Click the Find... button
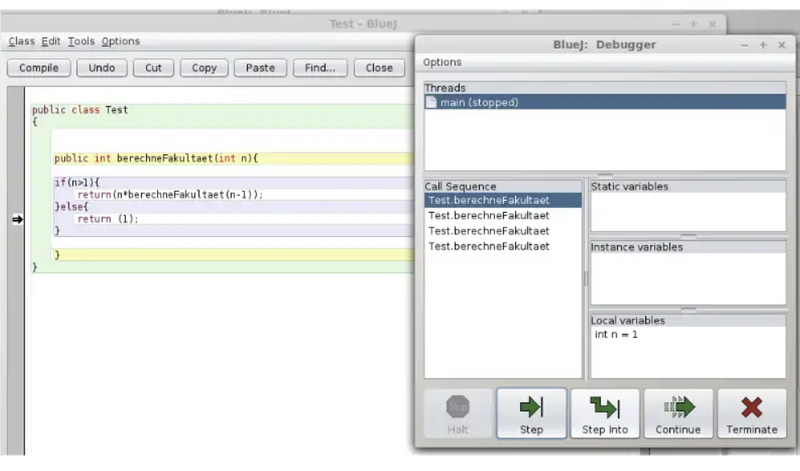This screenshot has height=471, width=800. coord(320,68)
